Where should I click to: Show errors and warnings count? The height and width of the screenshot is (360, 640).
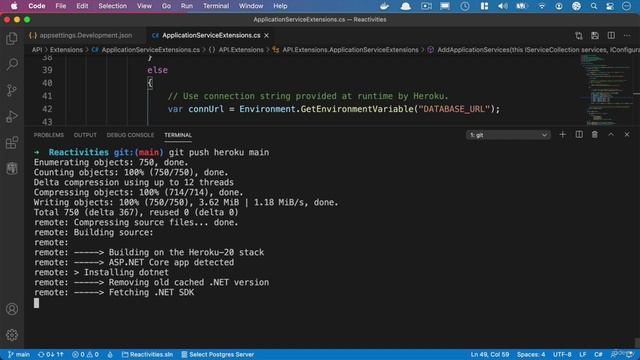point(85,354)
